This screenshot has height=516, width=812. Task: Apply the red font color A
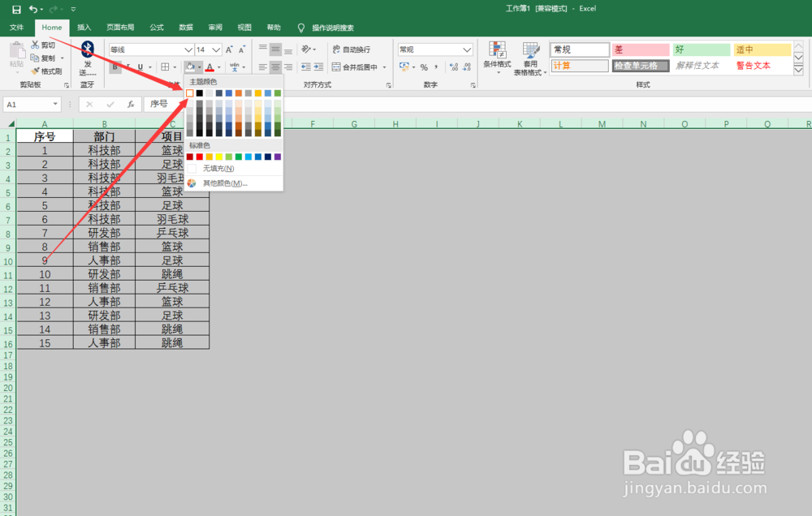[x=209, y=67]
